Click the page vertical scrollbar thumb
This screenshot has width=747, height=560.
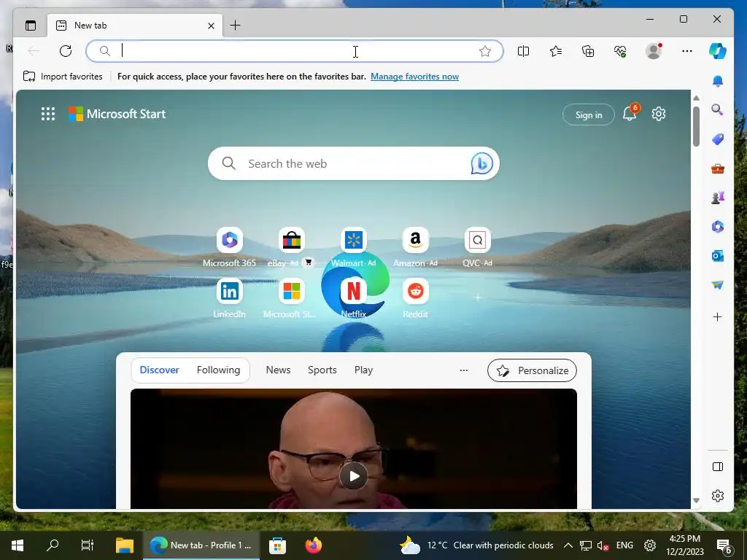click(x=696, y=126)
